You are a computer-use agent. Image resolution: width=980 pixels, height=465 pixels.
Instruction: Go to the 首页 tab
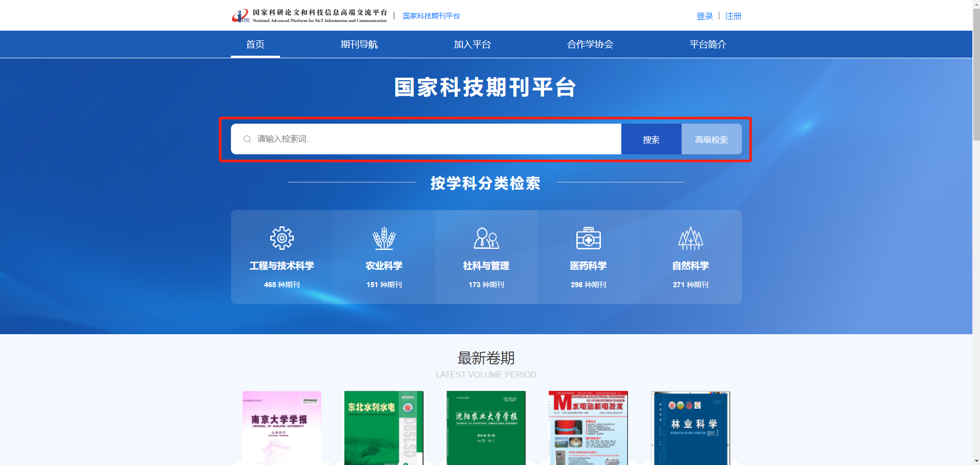coord(255,44)
